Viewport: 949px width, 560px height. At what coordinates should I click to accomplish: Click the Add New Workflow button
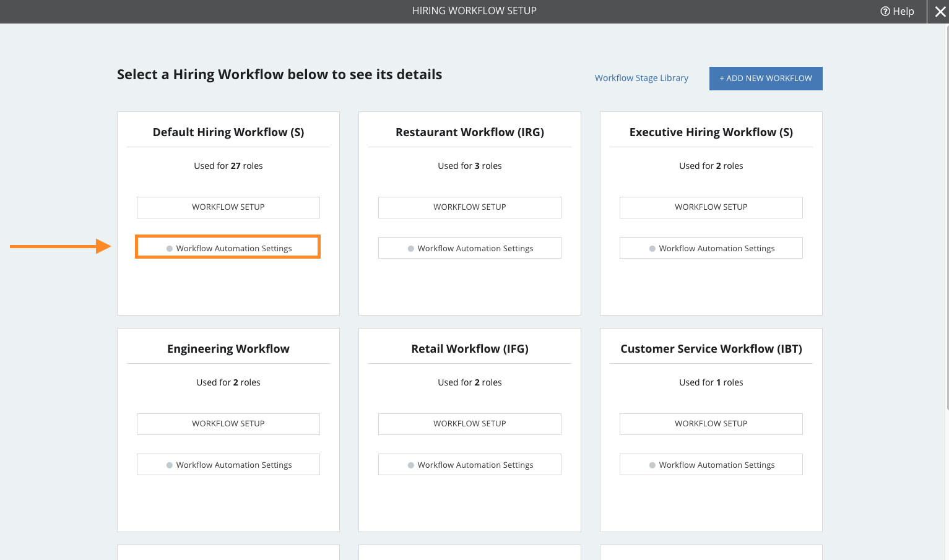pyautogui.click(x=766, y=79)
